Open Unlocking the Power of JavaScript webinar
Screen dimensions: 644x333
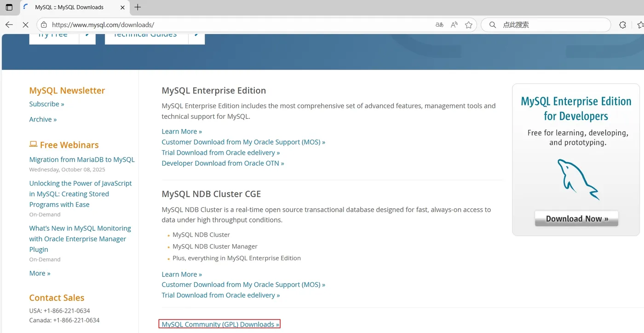[80, 194]
